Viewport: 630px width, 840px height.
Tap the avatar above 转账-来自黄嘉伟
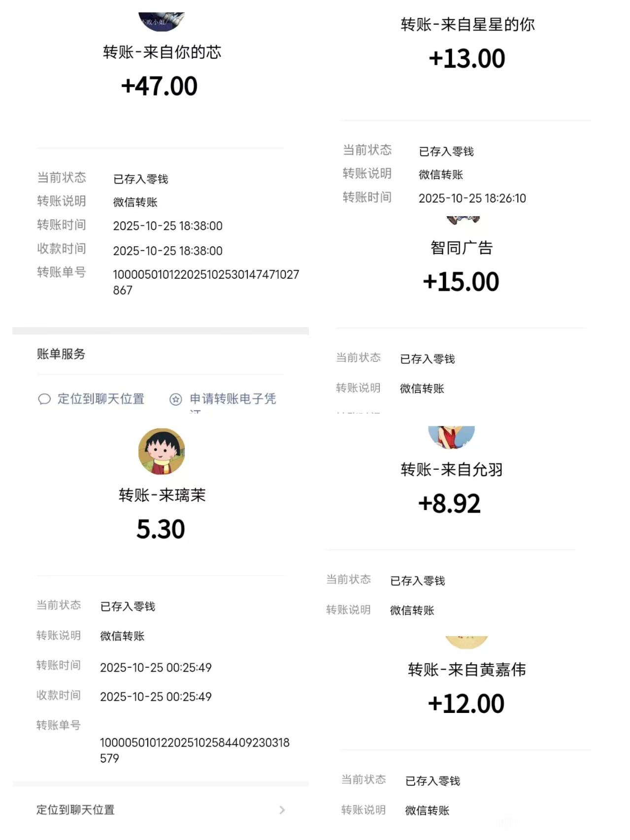pos(466,642)
